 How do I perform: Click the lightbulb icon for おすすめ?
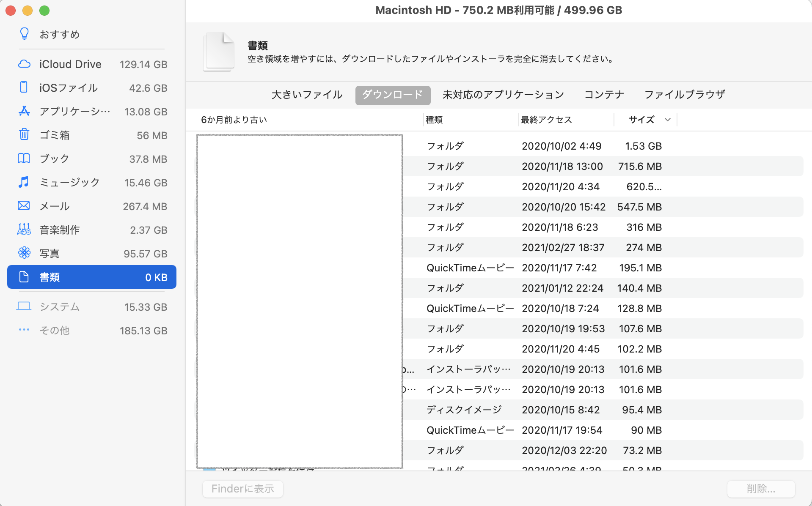point(25,34)
